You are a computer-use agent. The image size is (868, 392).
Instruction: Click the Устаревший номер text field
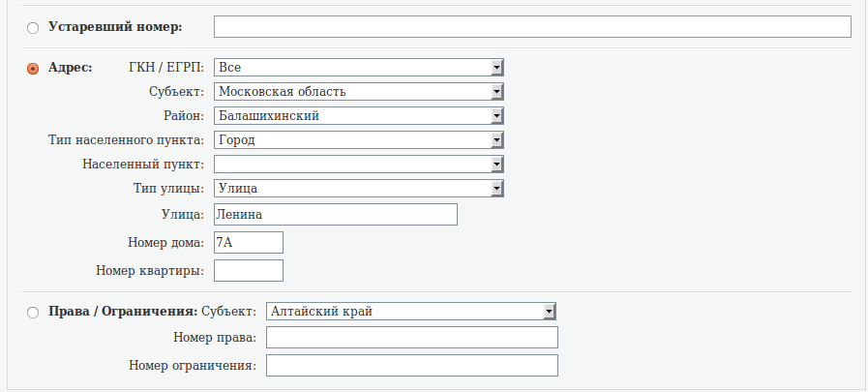point(531,27)
